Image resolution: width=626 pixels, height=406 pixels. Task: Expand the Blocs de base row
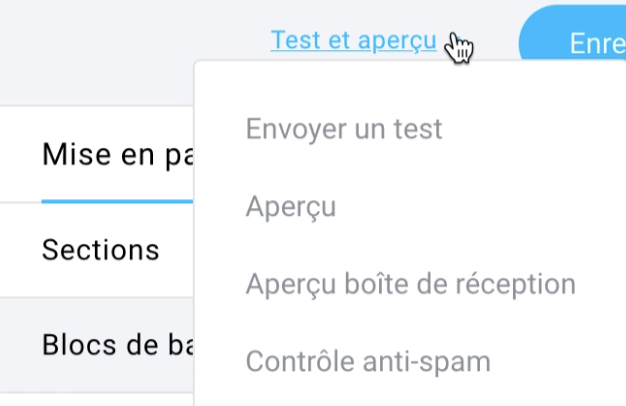97,345
